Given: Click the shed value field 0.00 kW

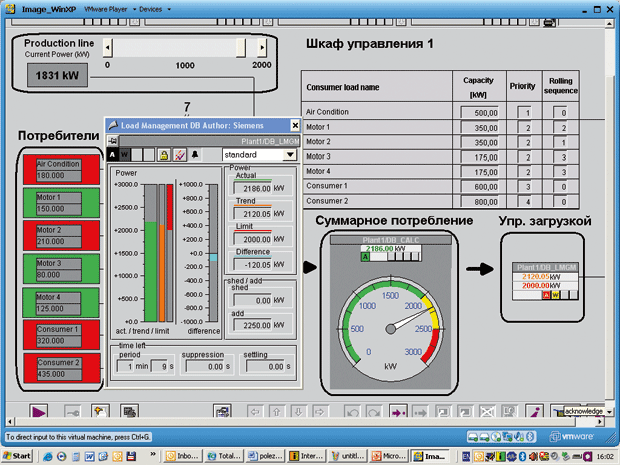Looking at the screenshot, I should 252,301.
